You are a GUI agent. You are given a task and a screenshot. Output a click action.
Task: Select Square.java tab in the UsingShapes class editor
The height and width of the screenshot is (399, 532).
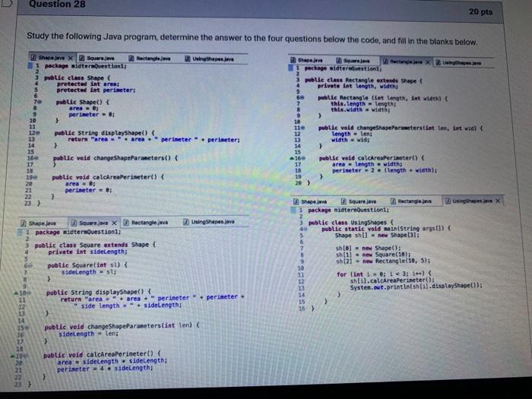point(359,201)
